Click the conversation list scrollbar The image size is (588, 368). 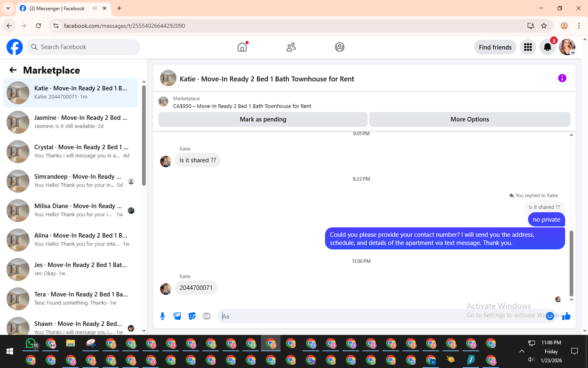144,135
